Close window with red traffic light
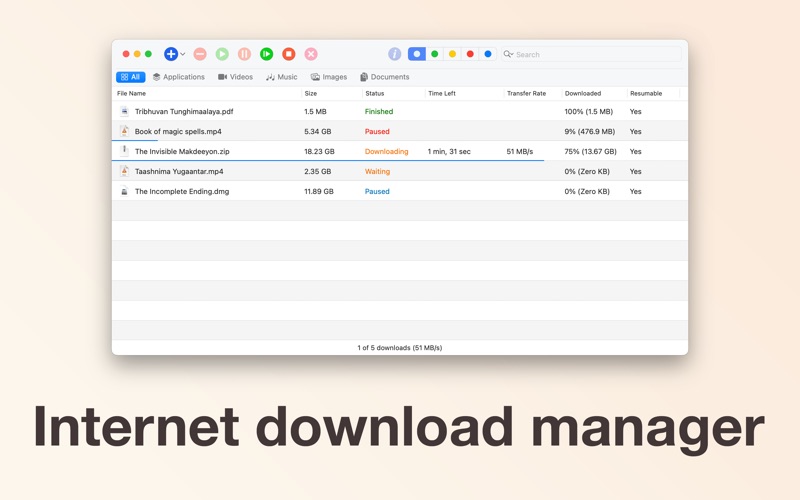The height and width of the screenshot is (500, 800). coord(126,54)
